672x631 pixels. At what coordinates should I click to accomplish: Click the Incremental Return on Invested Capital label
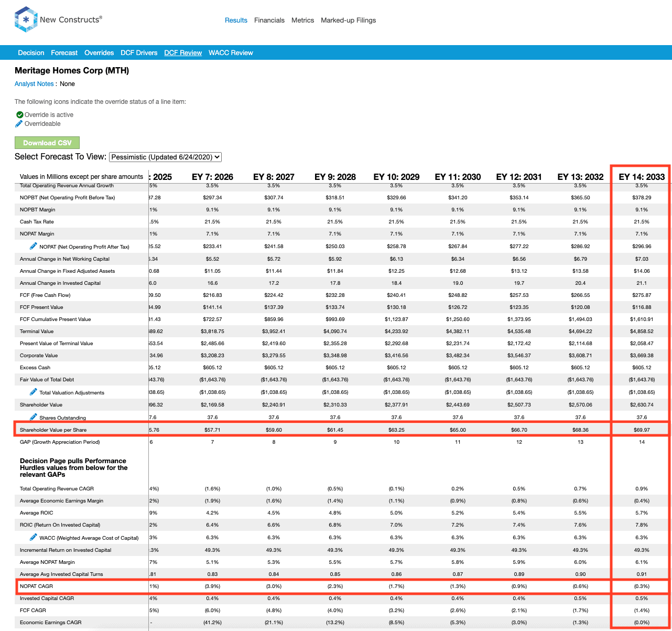coord(66,550)
